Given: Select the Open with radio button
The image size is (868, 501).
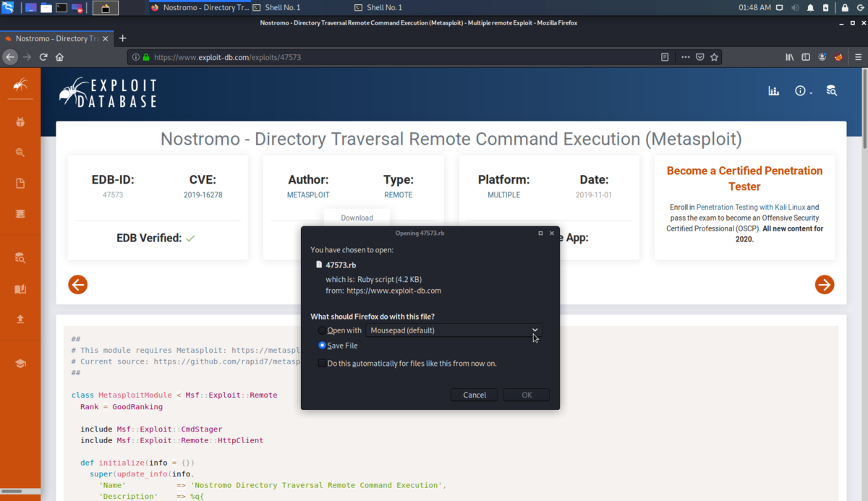Looking at the screenshot, I should tap(322, 330).
